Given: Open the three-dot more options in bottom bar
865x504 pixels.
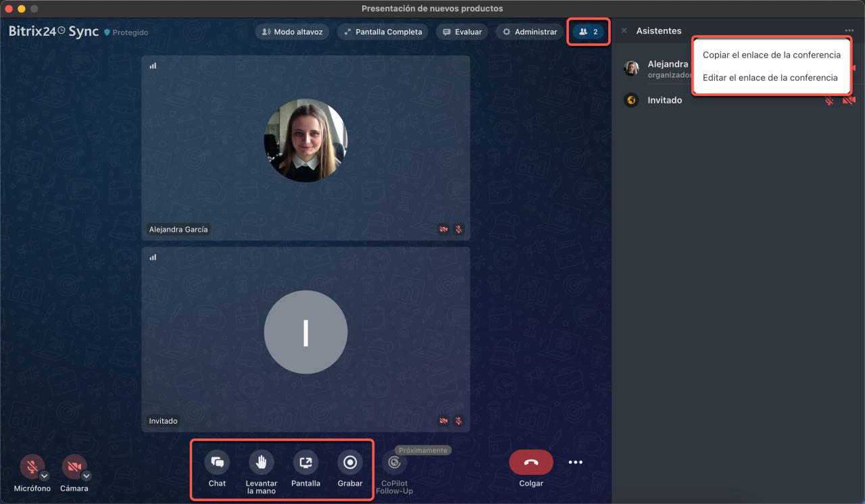Looking at the screenshot, I should coord(575,463).
